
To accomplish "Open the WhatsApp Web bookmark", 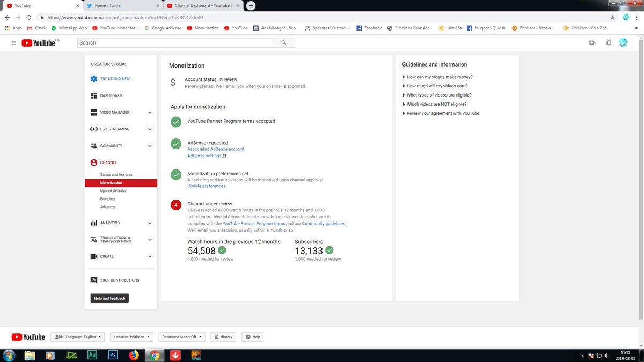I will point(69,28).
